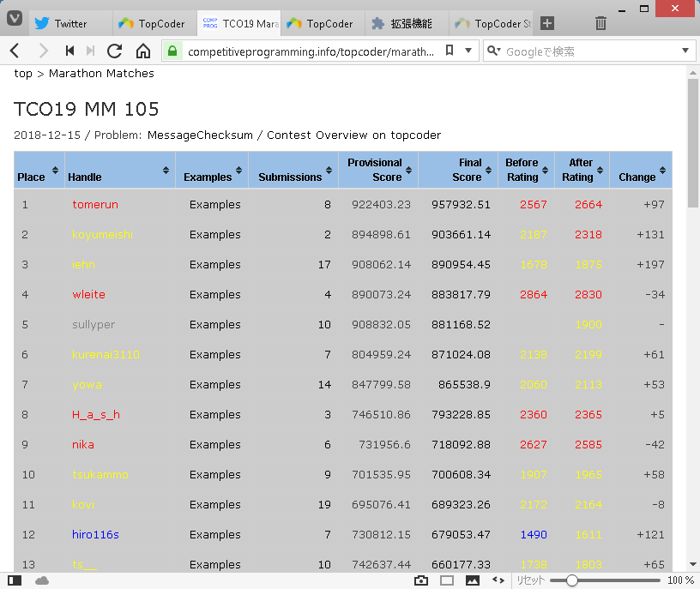Click the rewind history button
This screenshot has width=700, height=589.
(69, 51)
